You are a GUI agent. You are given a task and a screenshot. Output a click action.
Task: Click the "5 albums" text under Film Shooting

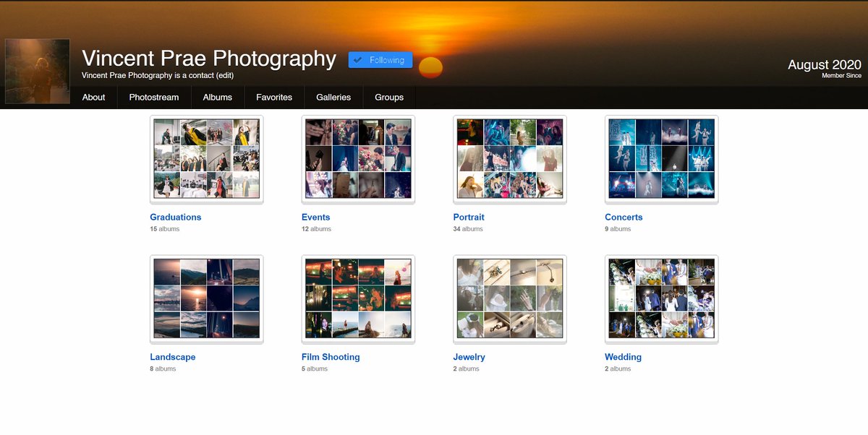315,369
